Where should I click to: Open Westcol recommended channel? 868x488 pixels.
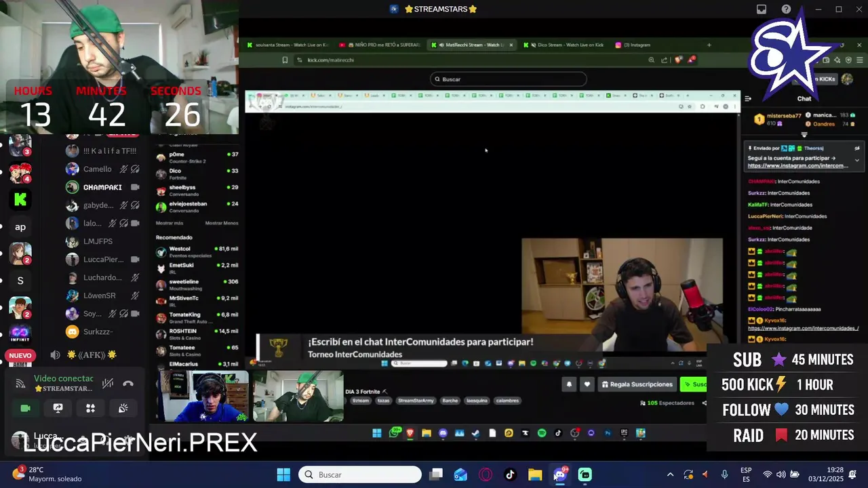pos(197,251)
